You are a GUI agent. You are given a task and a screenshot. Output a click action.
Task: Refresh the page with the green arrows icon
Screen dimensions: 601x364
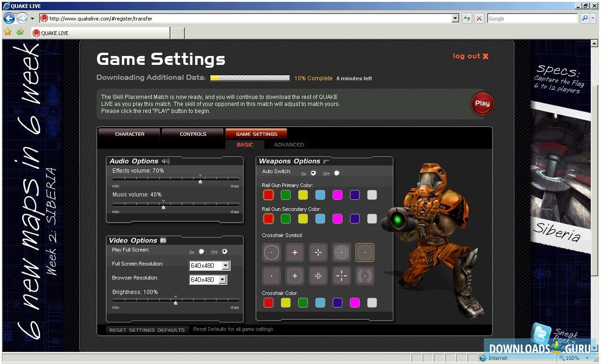click(x=467, y=19)
